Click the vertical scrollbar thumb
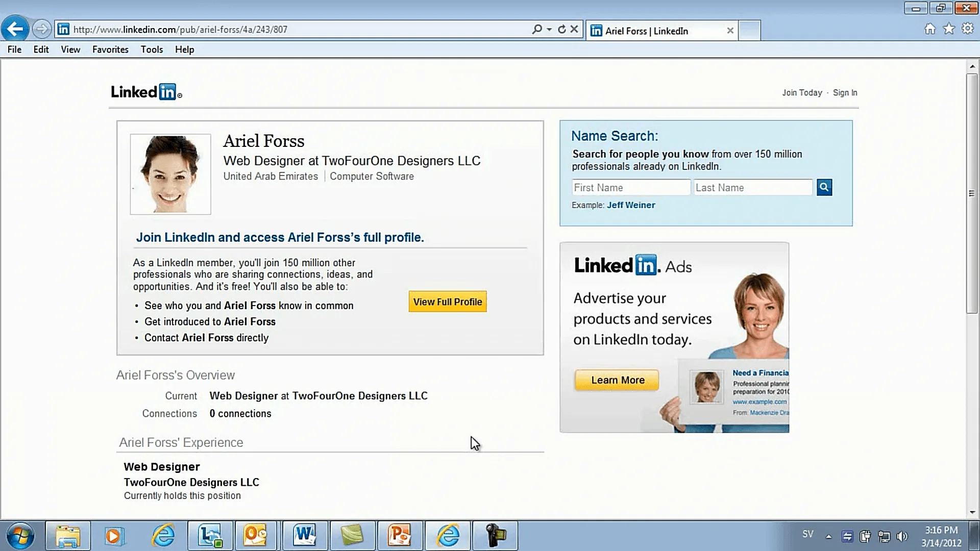 pos(972,193)
